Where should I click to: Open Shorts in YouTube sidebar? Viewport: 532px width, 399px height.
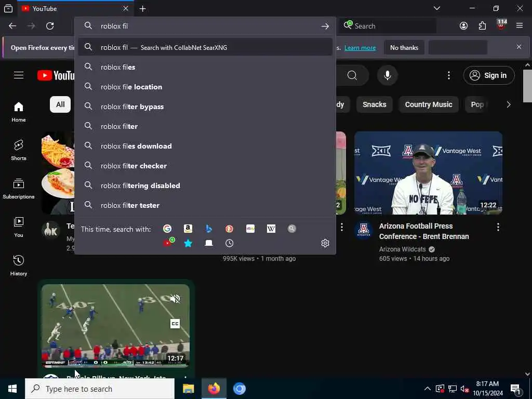click(x=19, y=150)
